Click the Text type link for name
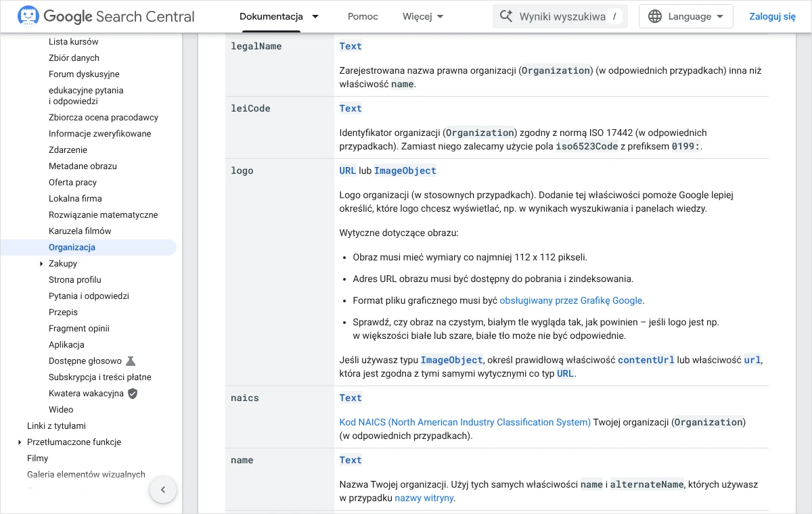Viewport: 812px width, 514px height. tap(351, 460)
